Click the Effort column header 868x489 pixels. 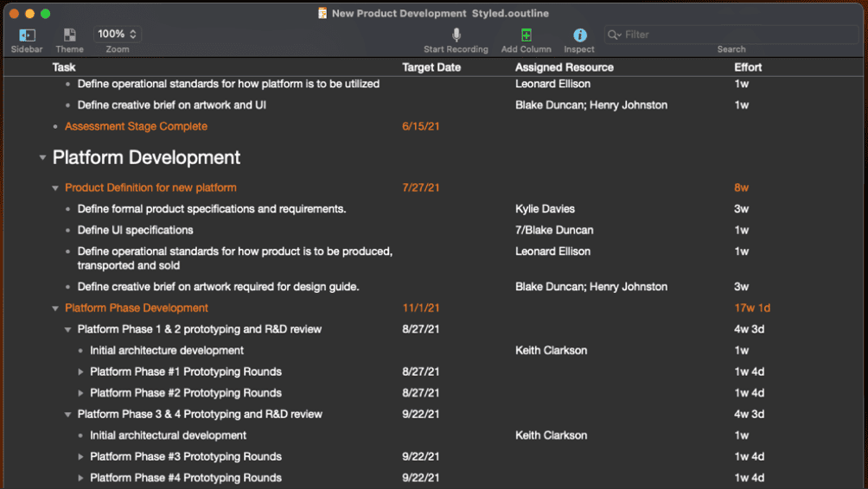tap(748, 67)
